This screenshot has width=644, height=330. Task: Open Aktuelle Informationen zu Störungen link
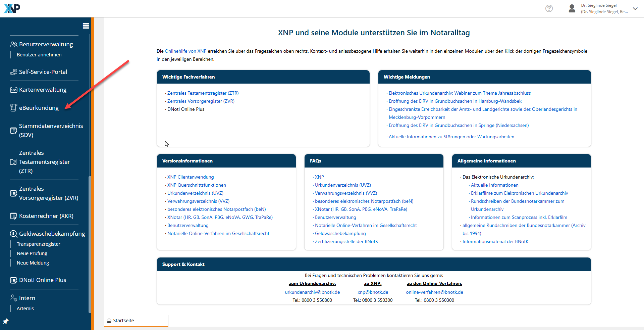coord(451,137)
